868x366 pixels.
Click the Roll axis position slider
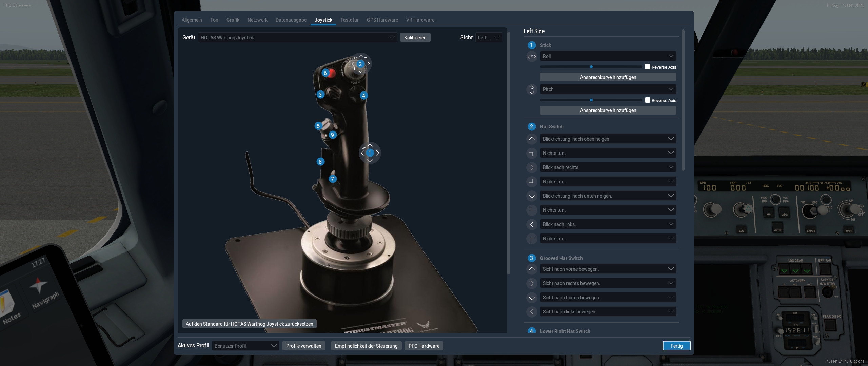591,67
